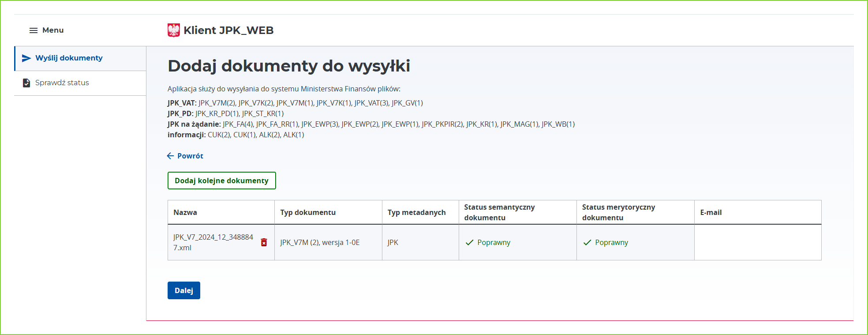Click the JPK_PD file types line
This screenshot has height=335, width=868.
pos(225,113)
